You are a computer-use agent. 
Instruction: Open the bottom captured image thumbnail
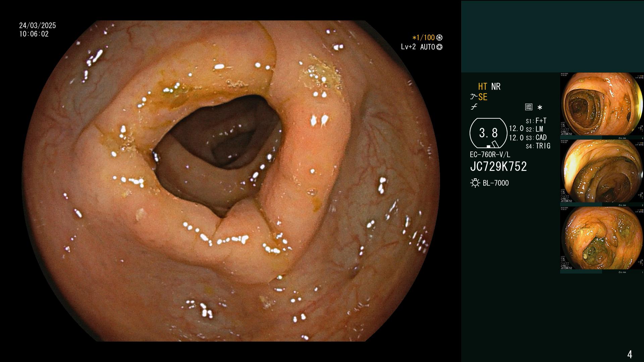[x=602, y=238]
